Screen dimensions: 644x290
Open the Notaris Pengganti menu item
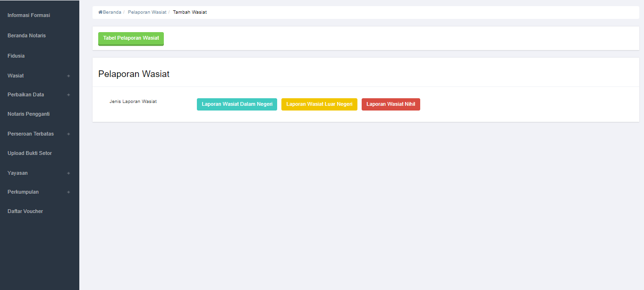click(x=28, y=114)
